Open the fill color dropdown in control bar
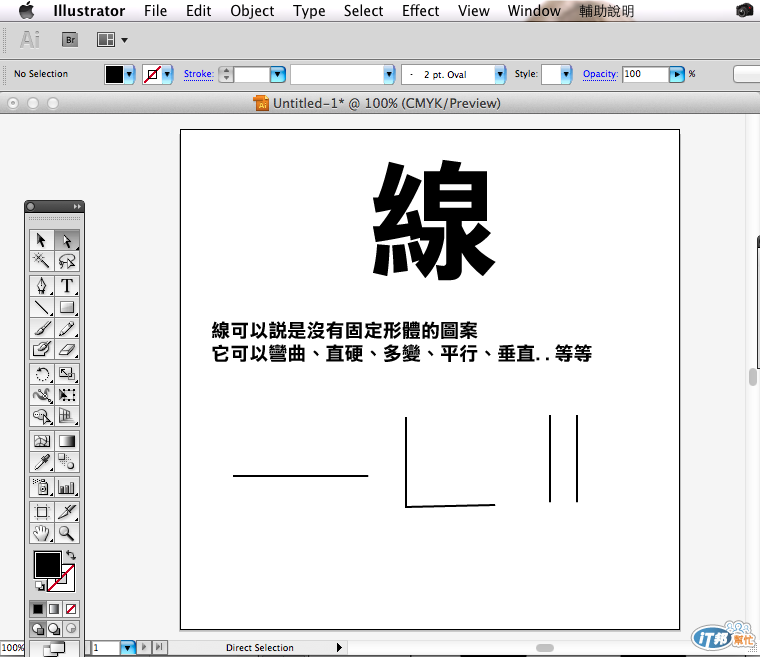Viewport: 760px width, 657px height. click(x=129, y=75)
